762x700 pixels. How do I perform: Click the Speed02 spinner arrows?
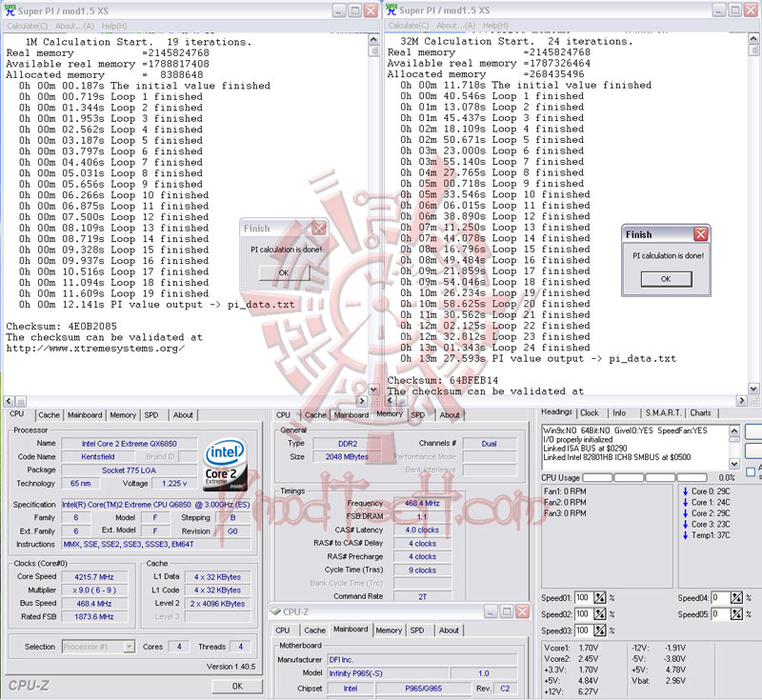click(x=600, y=614)
